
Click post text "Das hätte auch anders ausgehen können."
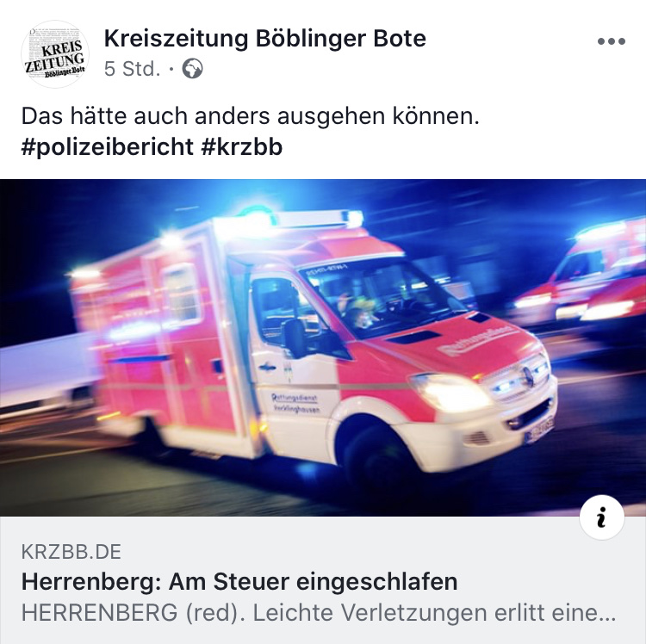click(x=251, y=116)
